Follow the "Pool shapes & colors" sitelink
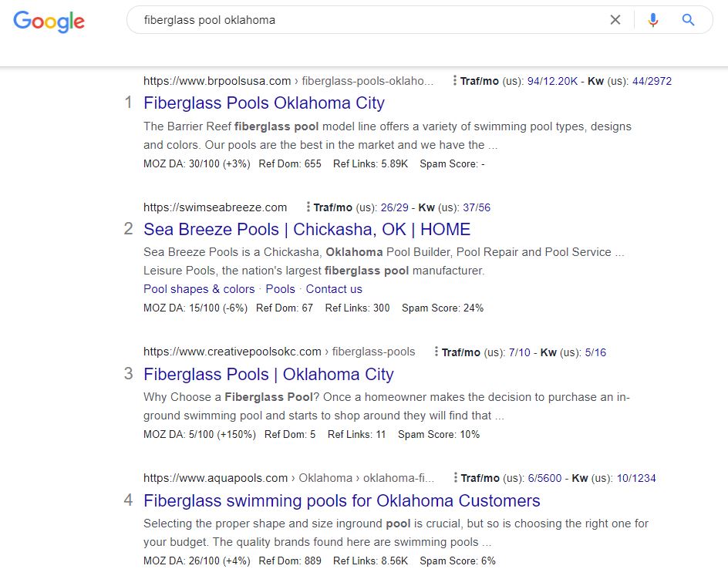The width and height of the screenshot is (728, 569). tap(199, 289)
